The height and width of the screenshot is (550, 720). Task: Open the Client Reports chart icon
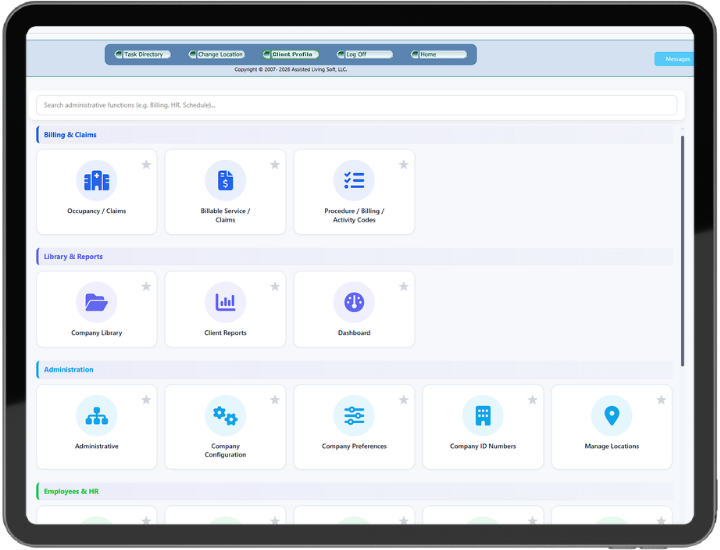[x=225, y=302]
